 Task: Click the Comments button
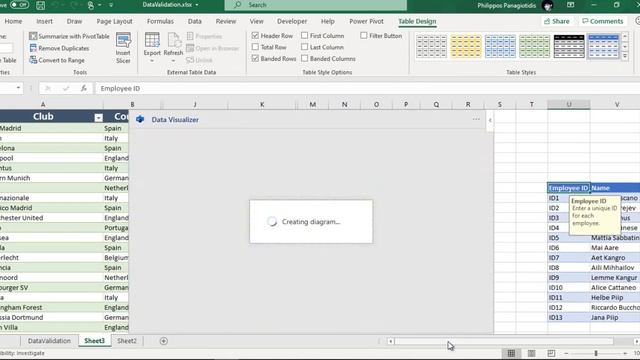(603, 21)
